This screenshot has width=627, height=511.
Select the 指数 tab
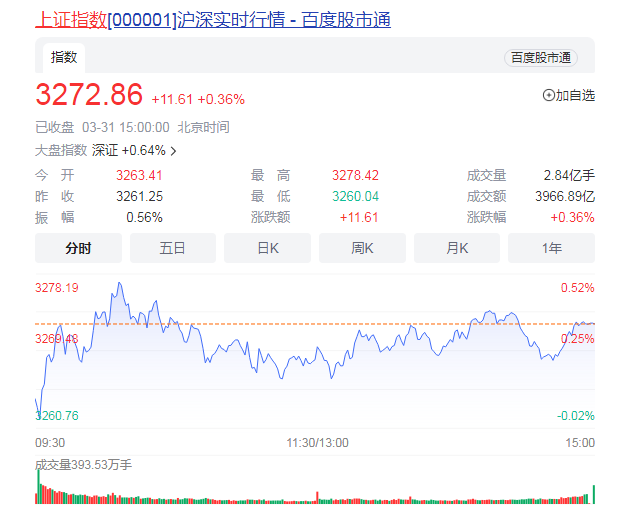tap(64, 57)
